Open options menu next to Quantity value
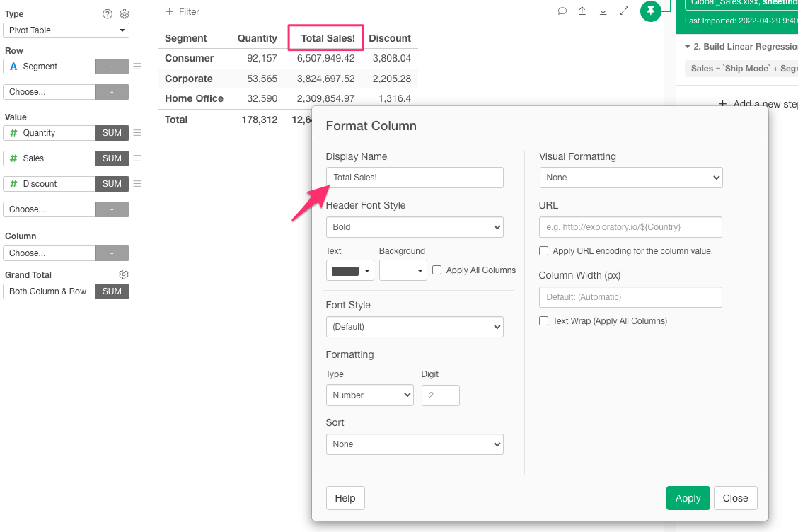This screenshot has width=798, height=532. click(137, 133)
